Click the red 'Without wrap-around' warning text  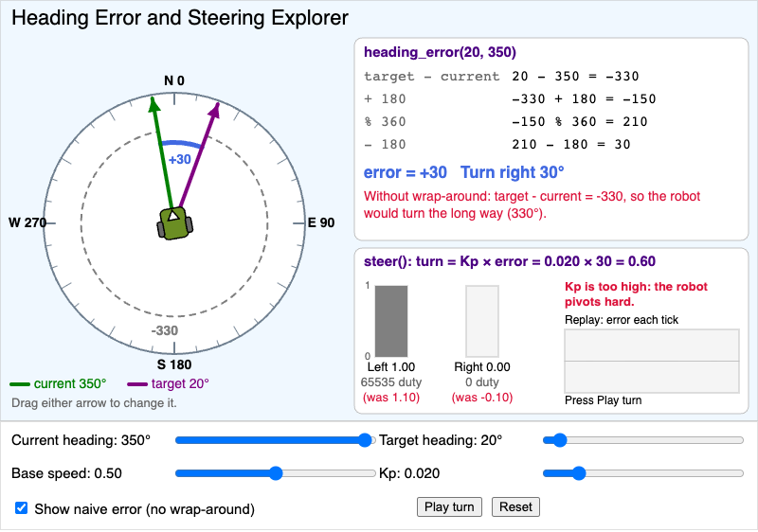[532, 204]
